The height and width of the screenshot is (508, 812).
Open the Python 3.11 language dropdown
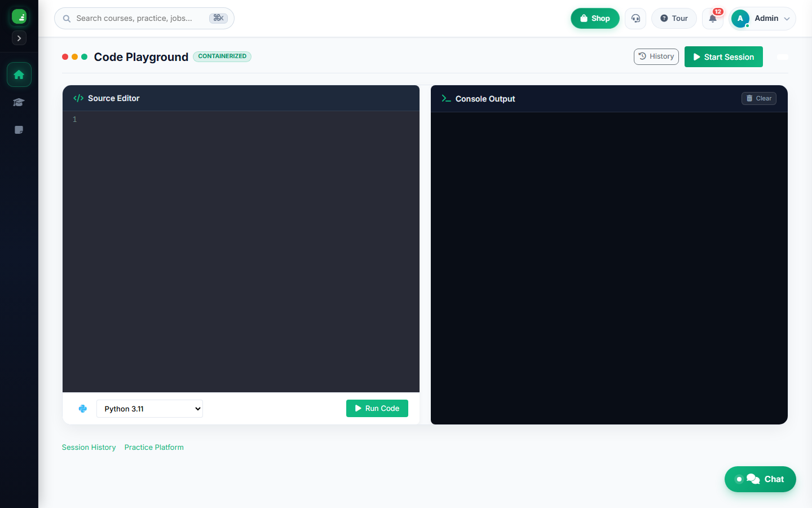(149, 409)
